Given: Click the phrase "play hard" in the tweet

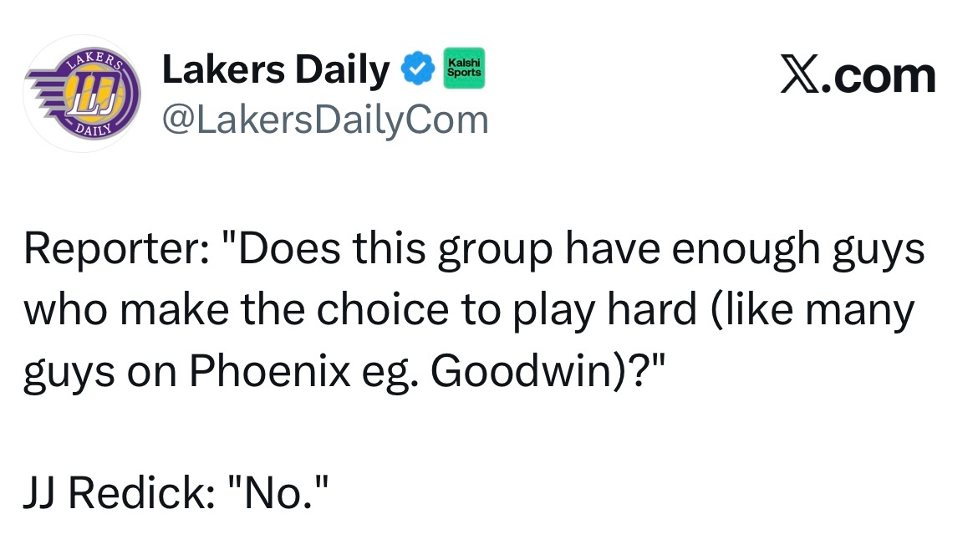Looking at the screenshot, I should coord(604,311).
